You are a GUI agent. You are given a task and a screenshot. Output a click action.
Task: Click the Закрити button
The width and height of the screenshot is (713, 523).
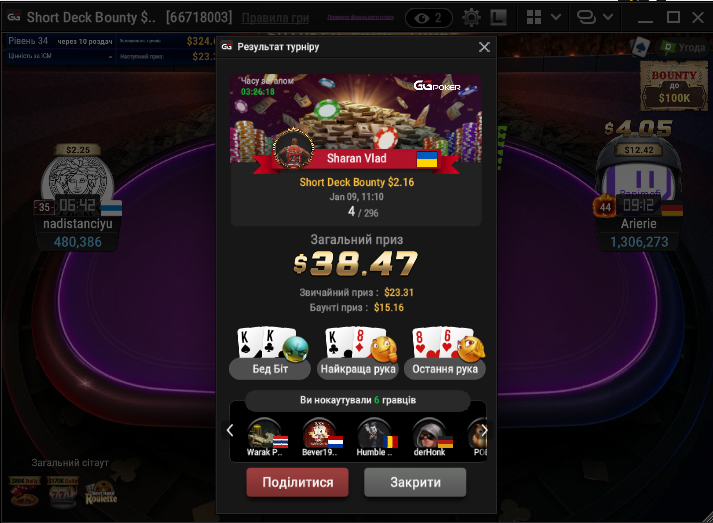click(x=415, y=483)
